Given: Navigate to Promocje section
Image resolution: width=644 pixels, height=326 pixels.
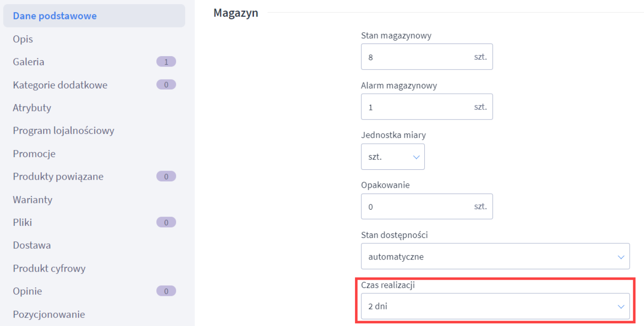Looking at the screenshot, I should 34,154.
